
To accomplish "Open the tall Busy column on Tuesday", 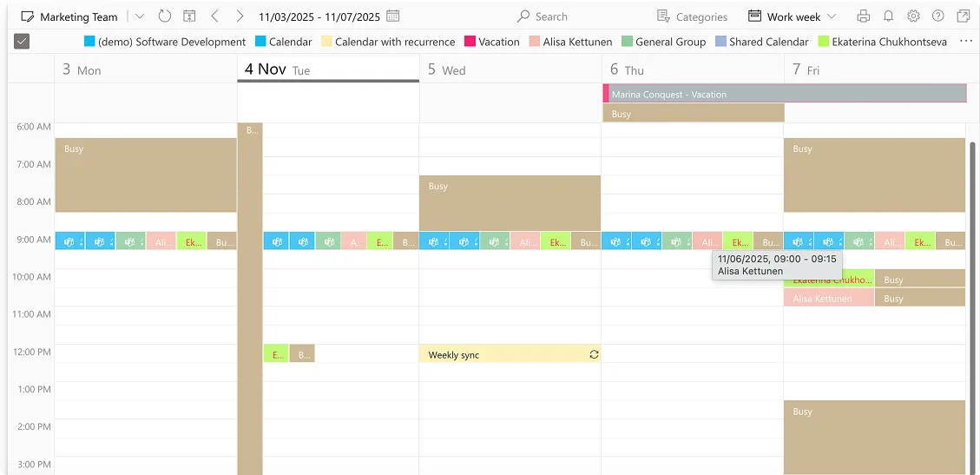I will click(x=250, y=299).
